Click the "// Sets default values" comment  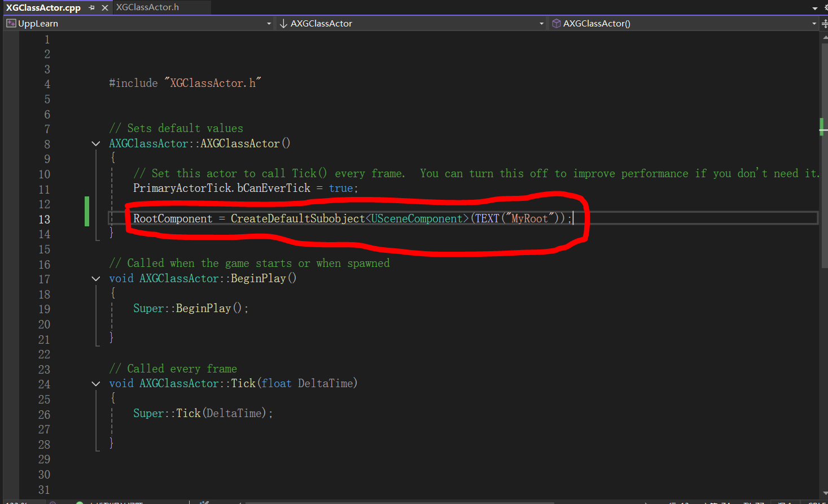tap(176, 129)
